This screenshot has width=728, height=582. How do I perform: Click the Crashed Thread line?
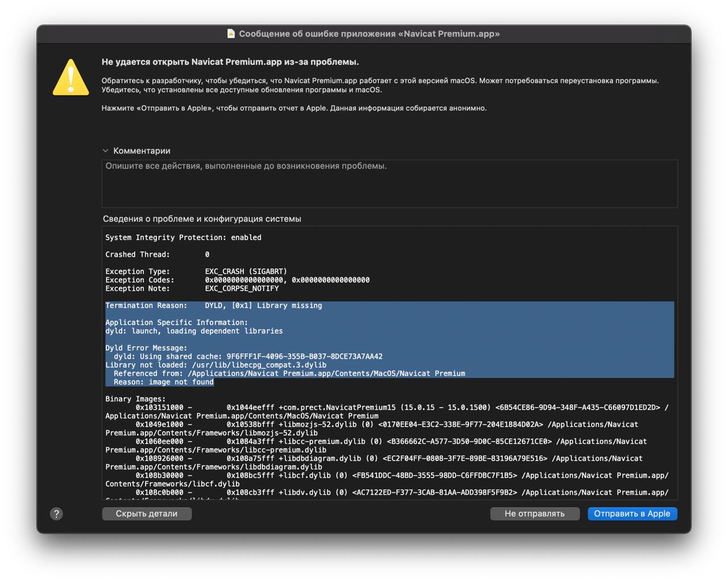click(157, 255)
